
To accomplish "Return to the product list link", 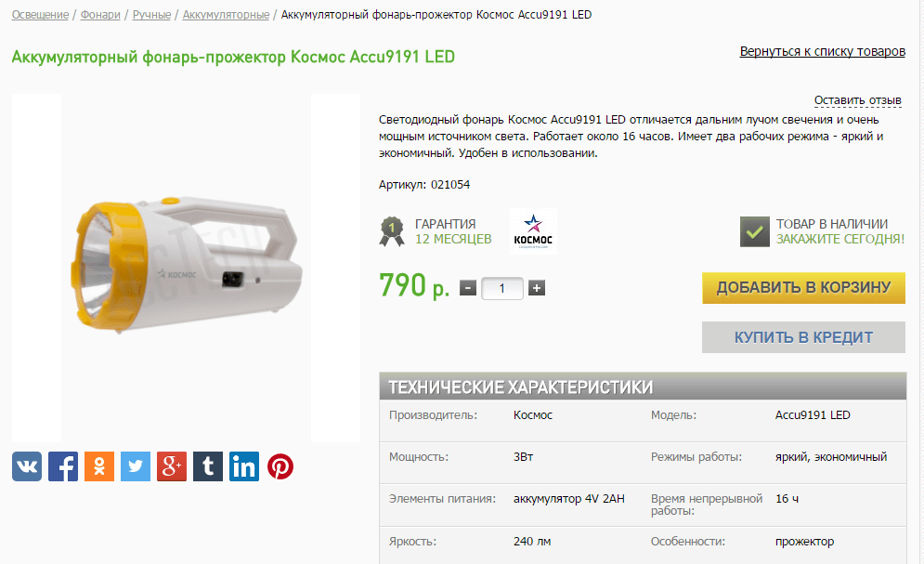I will click(823, 51).
